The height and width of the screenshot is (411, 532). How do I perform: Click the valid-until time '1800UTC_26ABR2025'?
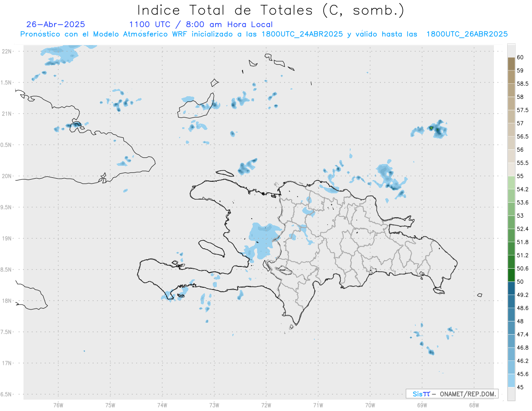tap(467, 34)
